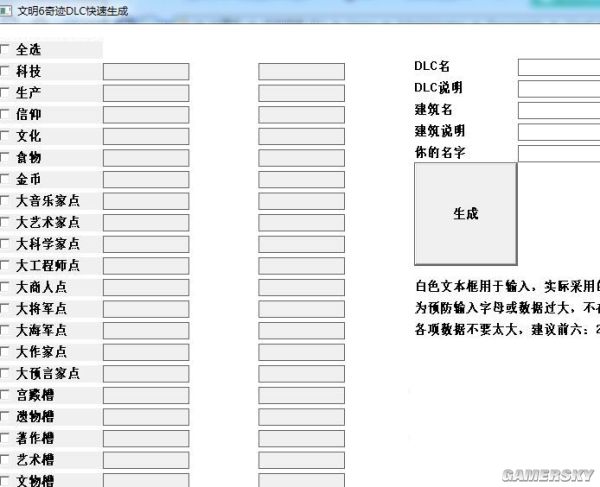
Task: Select the 建筑名 input field
Action: point(559,110)
